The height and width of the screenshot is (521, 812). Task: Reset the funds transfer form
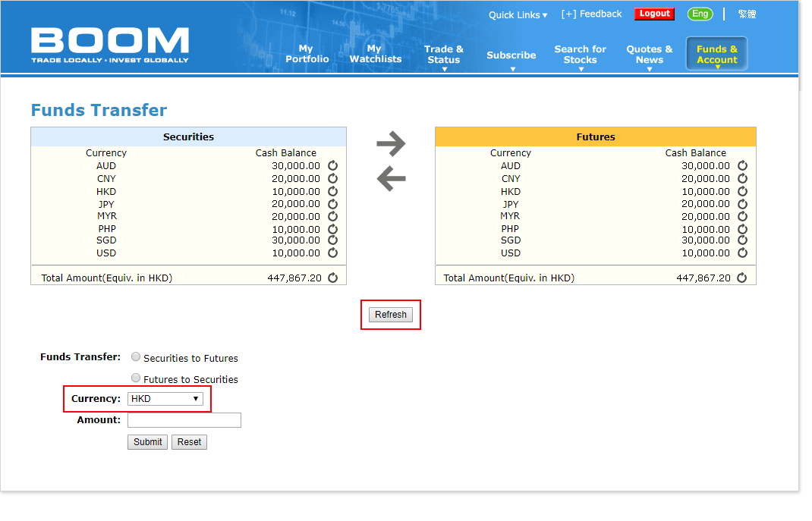(189, 442)
